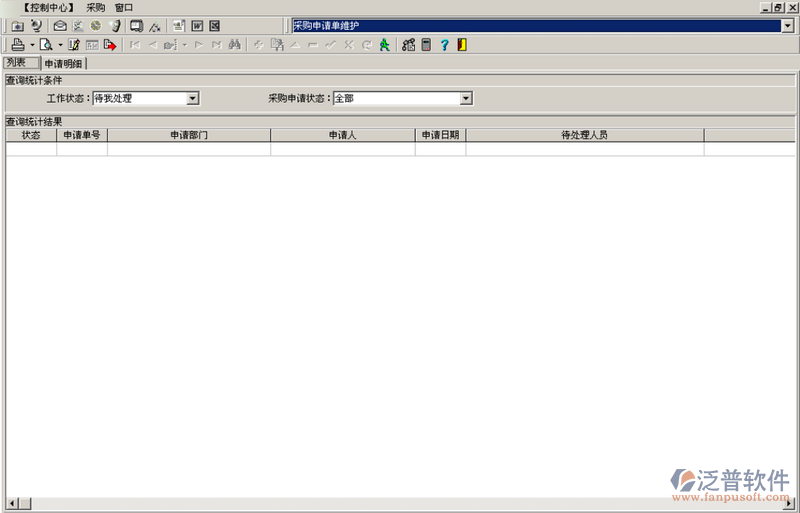
Task: Click the exit door icon
Action: tap(462, 45)
